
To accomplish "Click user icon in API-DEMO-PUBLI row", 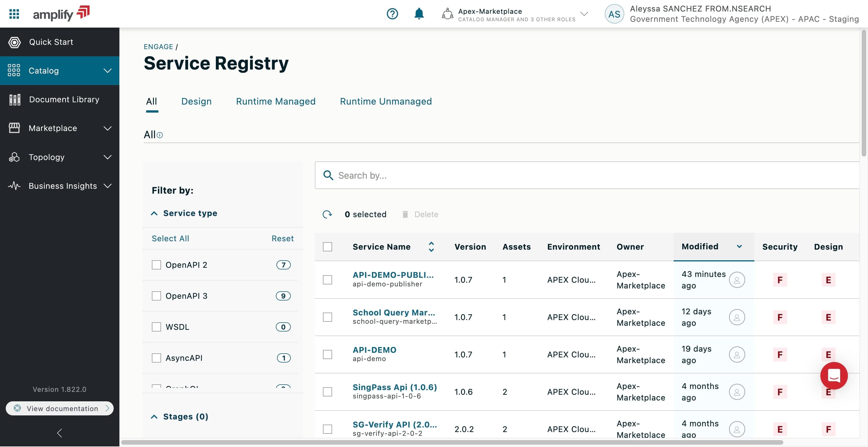I will pos(737,280).
